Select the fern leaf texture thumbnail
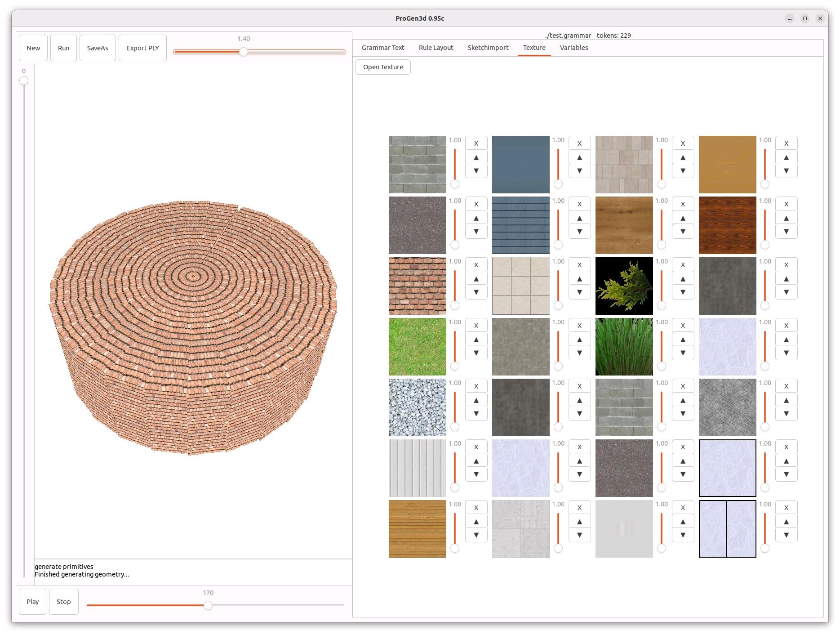The width and height of the screenshot is (840, 635). pyautogui.click(x=624, y=286)
